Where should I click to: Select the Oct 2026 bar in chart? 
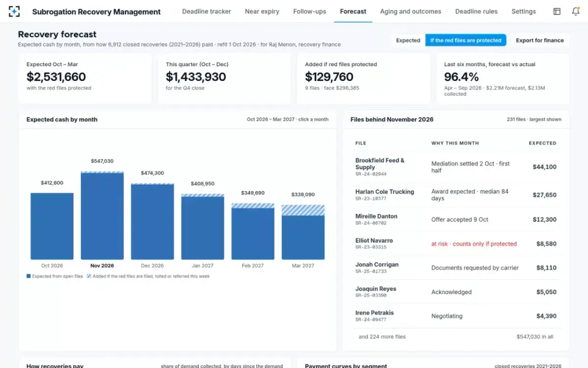(52, 226)
